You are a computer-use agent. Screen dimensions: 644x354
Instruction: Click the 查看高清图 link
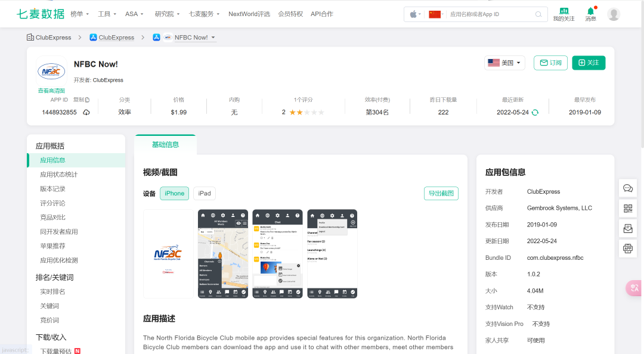(51, 91)
